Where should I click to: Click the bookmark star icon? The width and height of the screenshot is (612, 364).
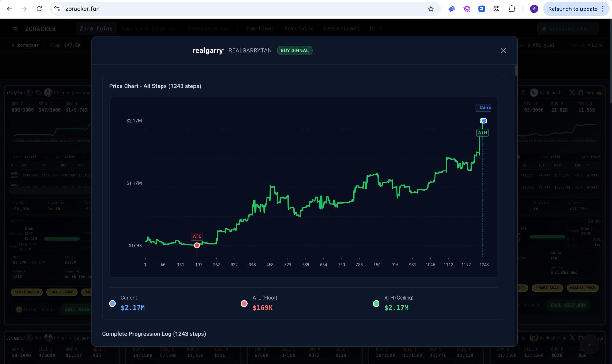point(431,9)
